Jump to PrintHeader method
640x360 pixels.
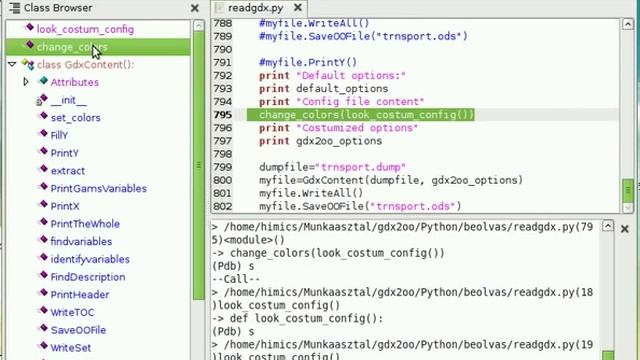(80, 294)
